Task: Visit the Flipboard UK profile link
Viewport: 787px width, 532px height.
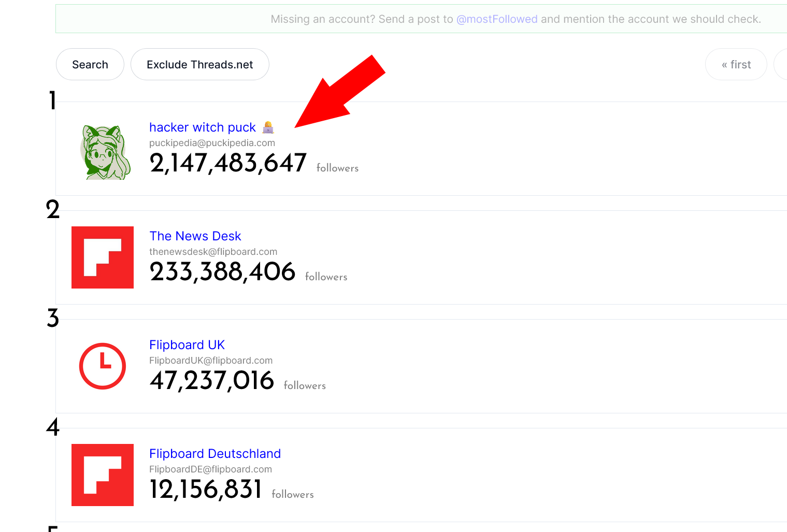Action: (x=187, y=345)
